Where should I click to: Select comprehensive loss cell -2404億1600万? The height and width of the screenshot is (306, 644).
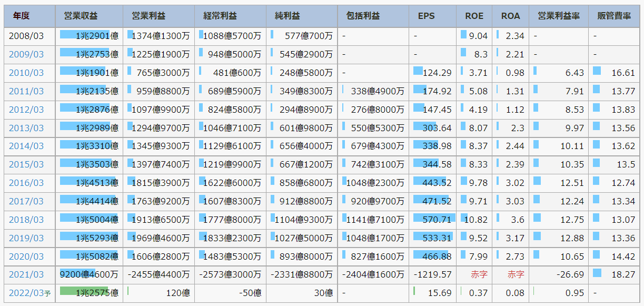(x=373, y=274)
